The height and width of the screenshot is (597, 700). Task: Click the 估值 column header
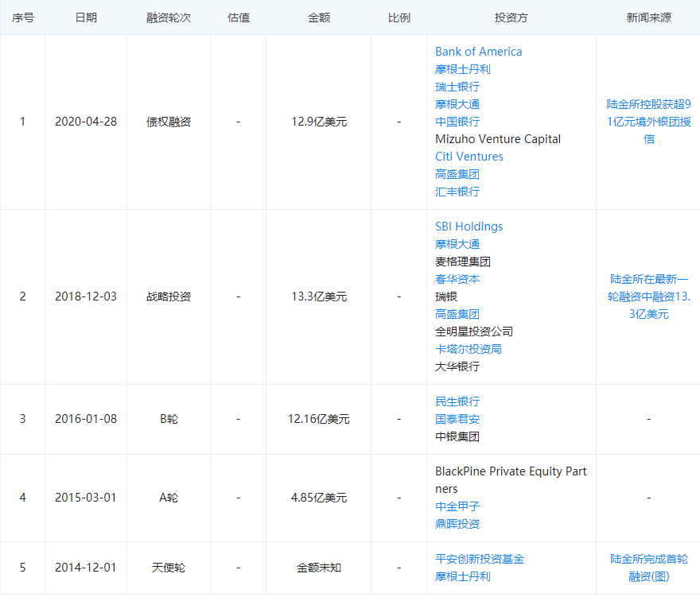(x=239, y=17)
